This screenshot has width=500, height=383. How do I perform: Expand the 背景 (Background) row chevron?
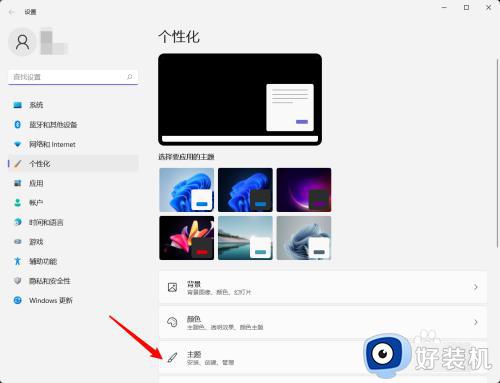click(x=476, y=287)
